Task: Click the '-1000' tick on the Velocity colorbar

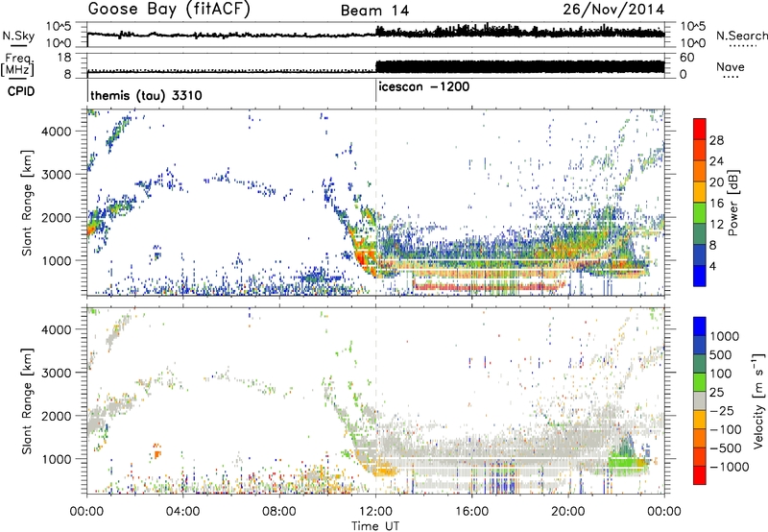Action: click(729, 467)
